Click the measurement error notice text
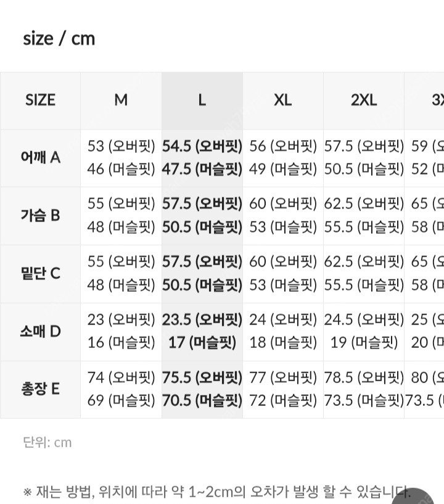The width and height of the screenshot is (444, 504). [216, 492]
